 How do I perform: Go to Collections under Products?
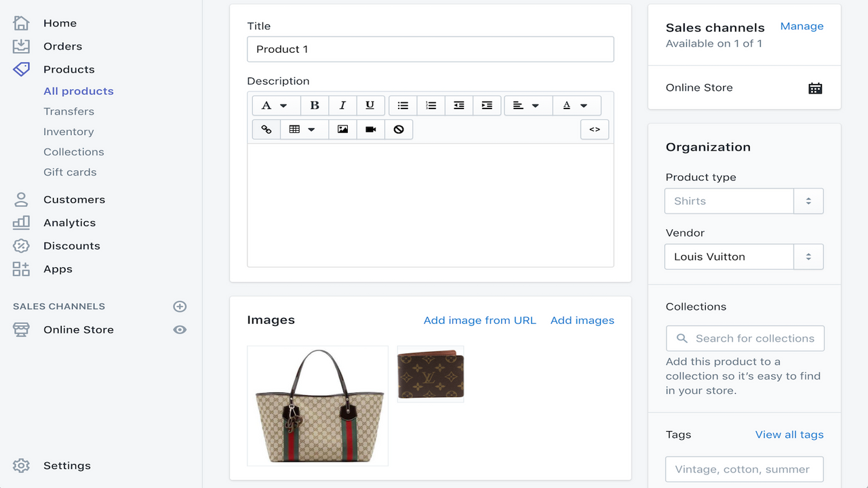point(73,152)
